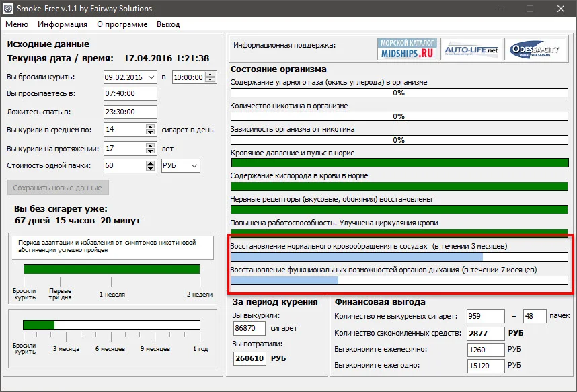Open the ODESSA-CITY sponsor banner

click(x=533, y=49)
